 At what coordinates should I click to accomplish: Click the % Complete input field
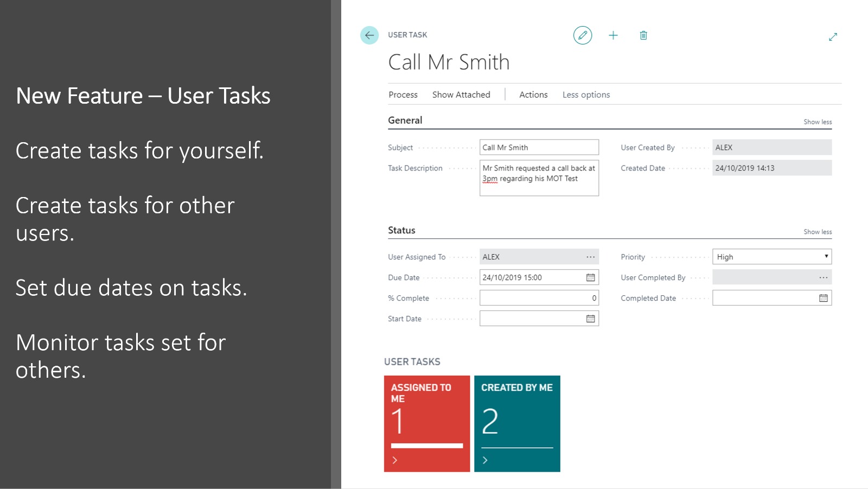coord(538,298)
